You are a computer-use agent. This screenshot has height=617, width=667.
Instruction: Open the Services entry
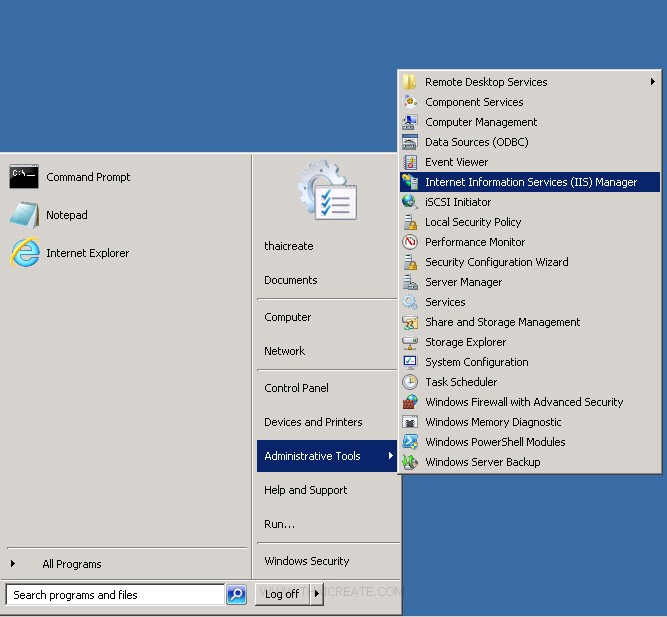[530, 302]
